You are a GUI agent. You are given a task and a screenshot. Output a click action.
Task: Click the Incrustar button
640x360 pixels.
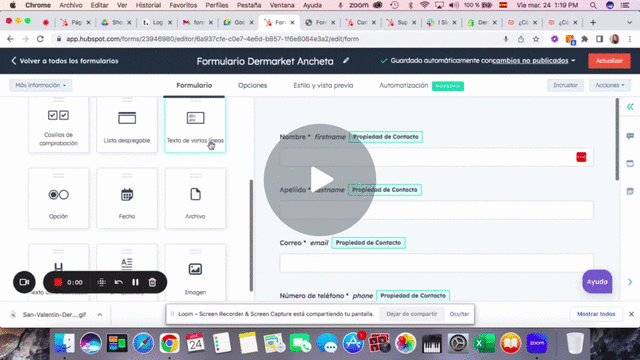[x=565, y=85]
